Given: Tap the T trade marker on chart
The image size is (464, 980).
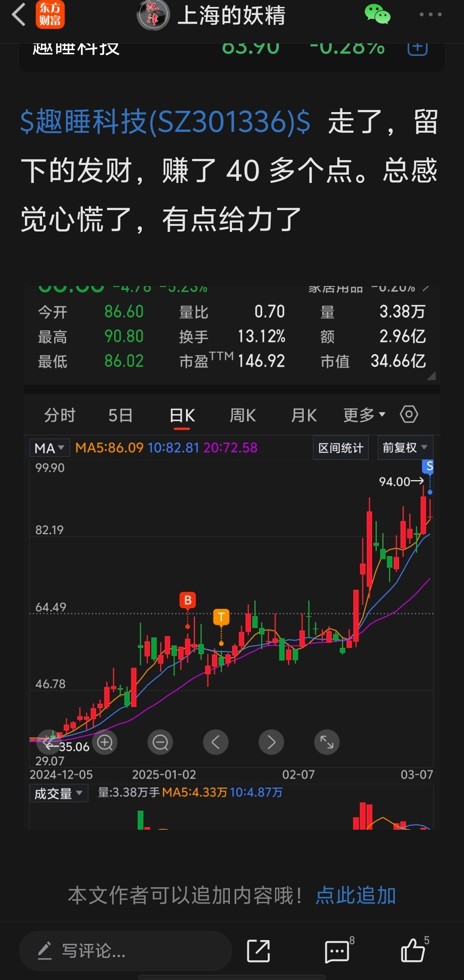Looking at the screenshot, I should point(221,617).
